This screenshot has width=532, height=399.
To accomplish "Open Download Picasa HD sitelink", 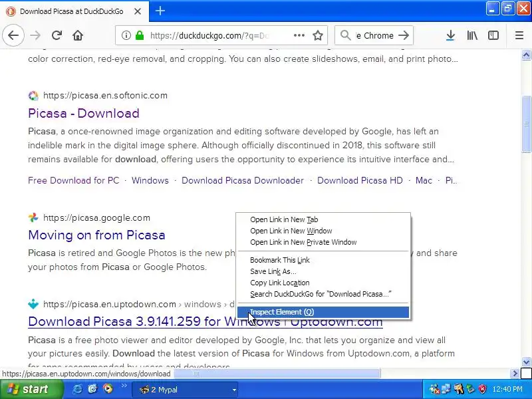I will coord(360,180).
